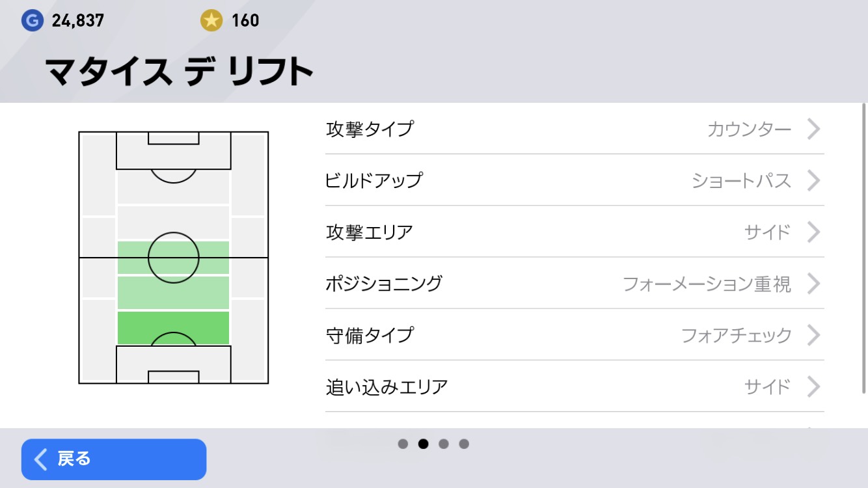This screenshot has height=488, width=868.
Task: Tap the フォーメーション重視 value text
Action: coord(707,284)
